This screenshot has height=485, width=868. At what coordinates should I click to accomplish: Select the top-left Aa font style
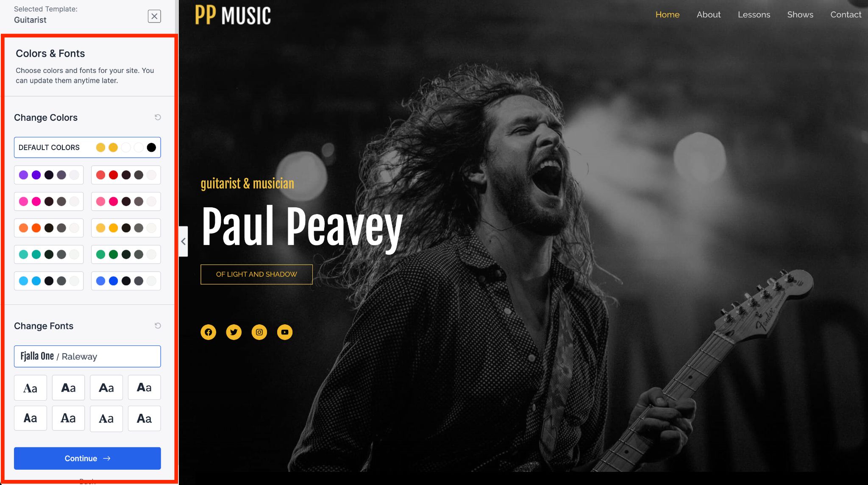click(31, 387)
